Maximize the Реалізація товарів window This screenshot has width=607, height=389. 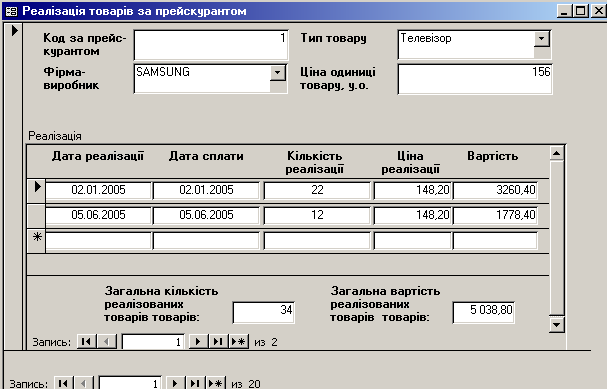point(581,11)
